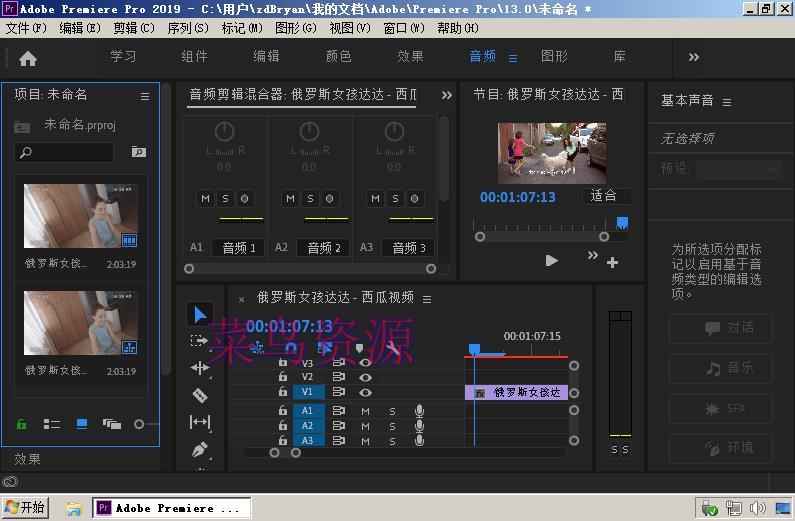This screenshot has height=521, width=795.
Task: Select the Slip tool
Action: 200,422
